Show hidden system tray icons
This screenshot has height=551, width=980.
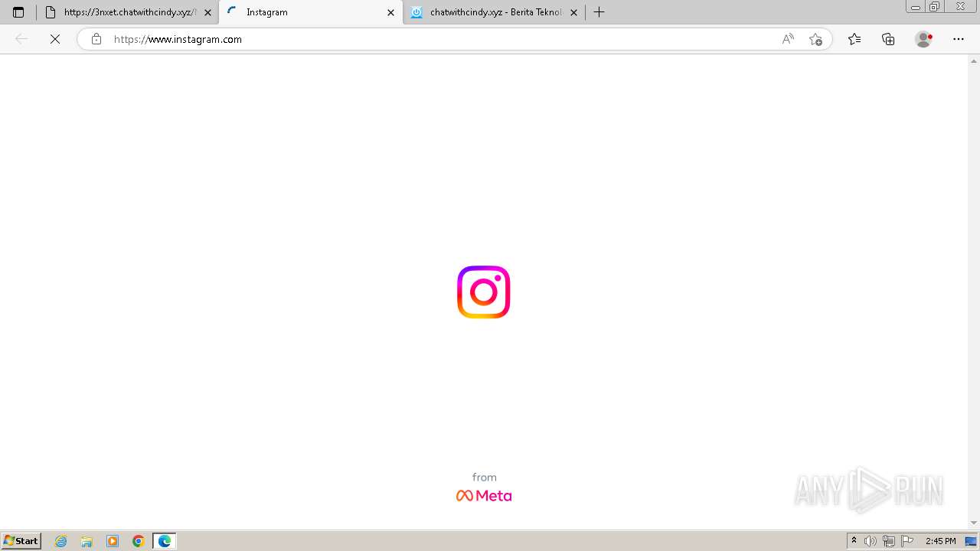point(854,541)
